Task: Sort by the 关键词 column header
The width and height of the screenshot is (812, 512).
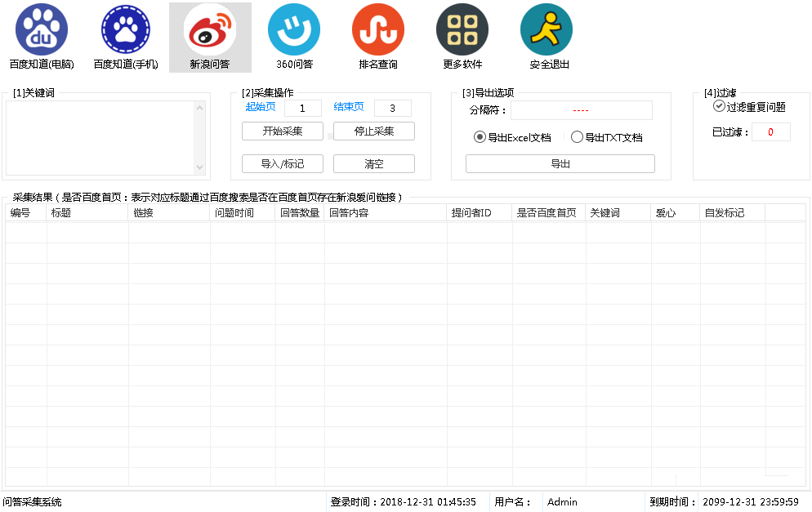Action: pyautogui.click(x=618, y=213)
